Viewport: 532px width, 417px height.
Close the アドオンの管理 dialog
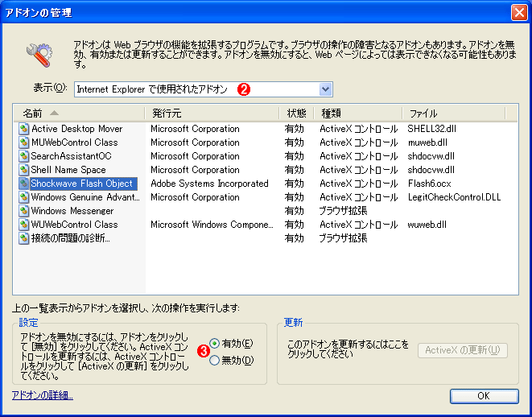(519, 13)
